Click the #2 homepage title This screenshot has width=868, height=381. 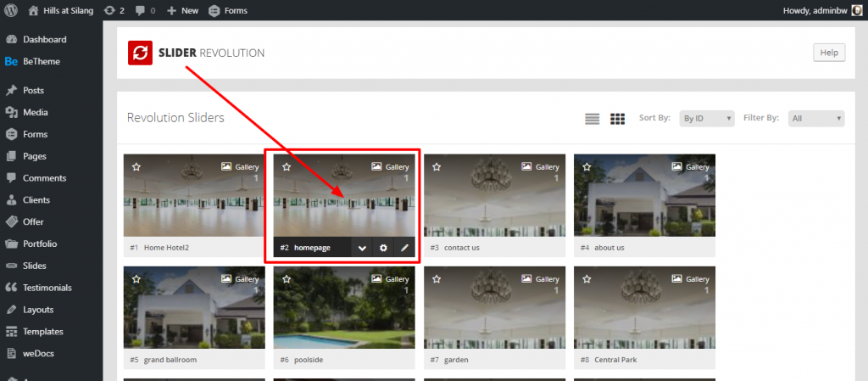305,248
